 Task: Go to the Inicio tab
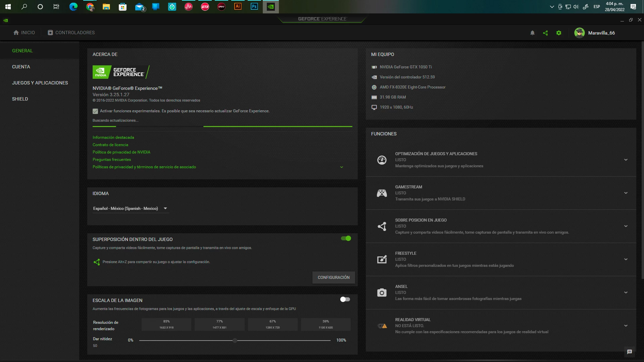click(x=24, y=33)
